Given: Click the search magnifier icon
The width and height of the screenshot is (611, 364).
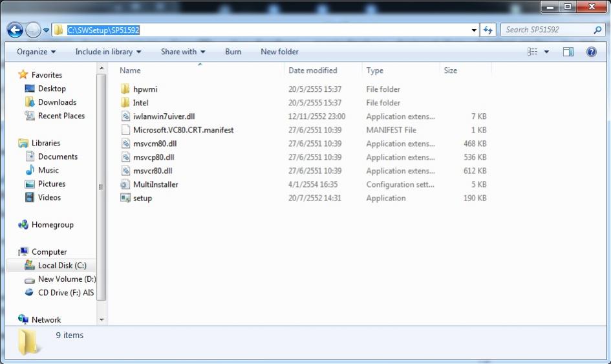Looking at the screenshot, I should click(598, 30).
